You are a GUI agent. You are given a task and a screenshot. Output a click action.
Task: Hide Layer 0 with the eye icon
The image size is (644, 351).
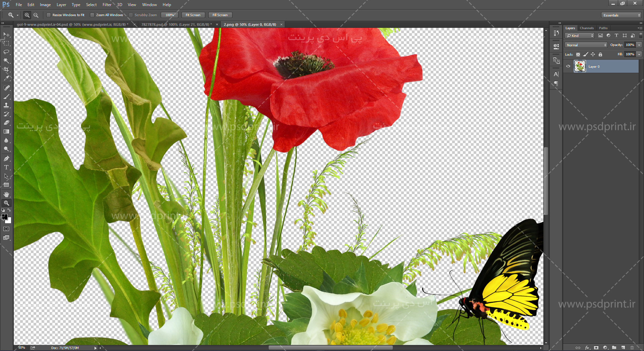[x=568, y=66]
